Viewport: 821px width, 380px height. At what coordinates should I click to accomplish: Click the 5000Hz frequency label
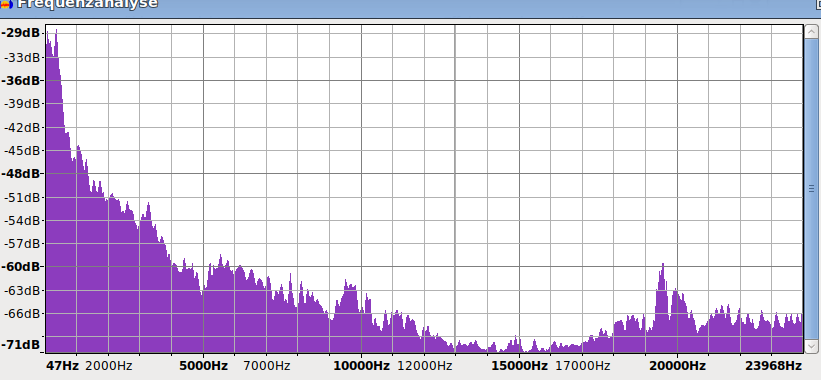click(203, 365)
